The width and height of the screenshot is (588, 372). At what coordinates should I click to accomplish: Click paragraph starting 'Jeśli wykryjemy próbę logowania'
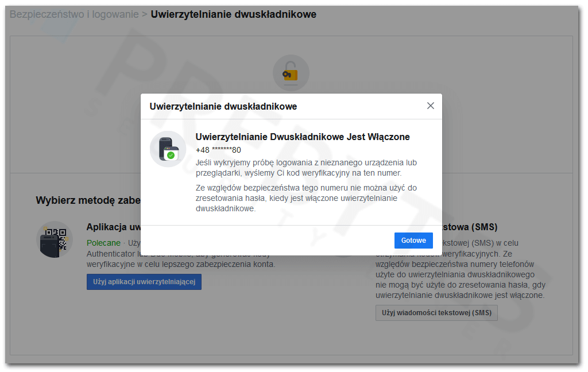306,168
